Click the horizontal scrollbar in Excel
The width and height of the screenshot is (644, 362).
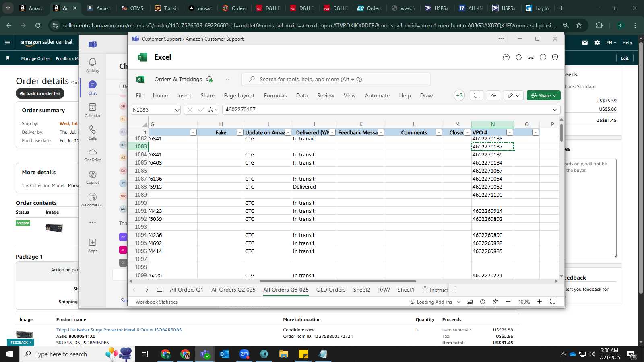pyautogui.click(x=338, y=281)
